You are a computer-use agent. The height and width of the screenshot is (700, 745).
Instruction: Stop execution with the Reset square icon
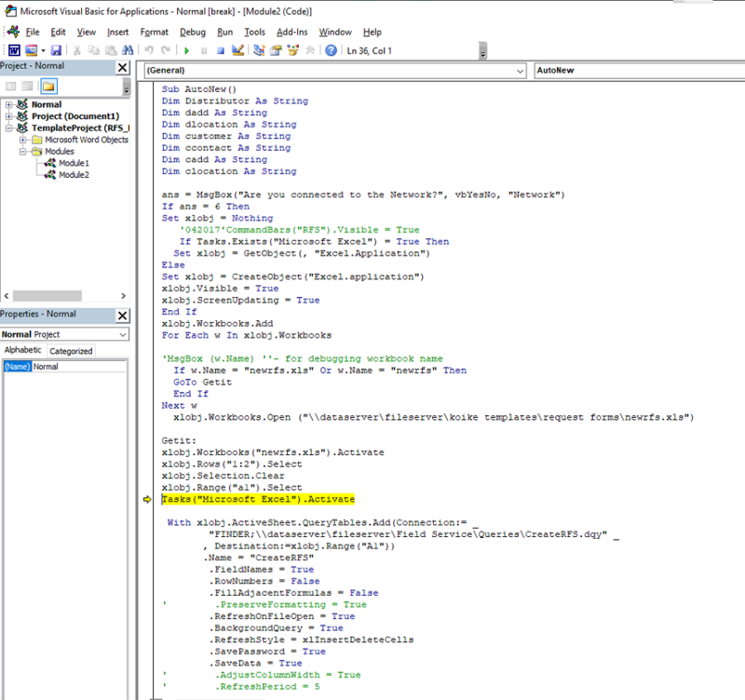(x=220, y=50)
